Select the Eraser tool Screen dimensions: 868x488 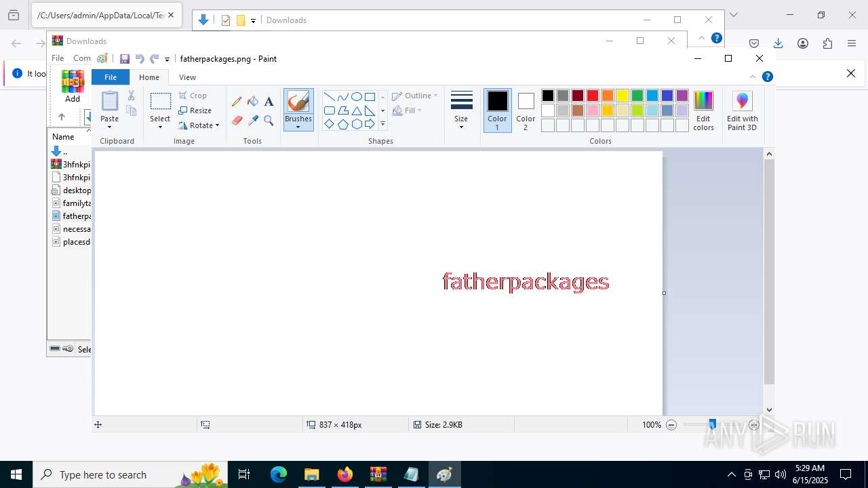[x=237, y=121]
